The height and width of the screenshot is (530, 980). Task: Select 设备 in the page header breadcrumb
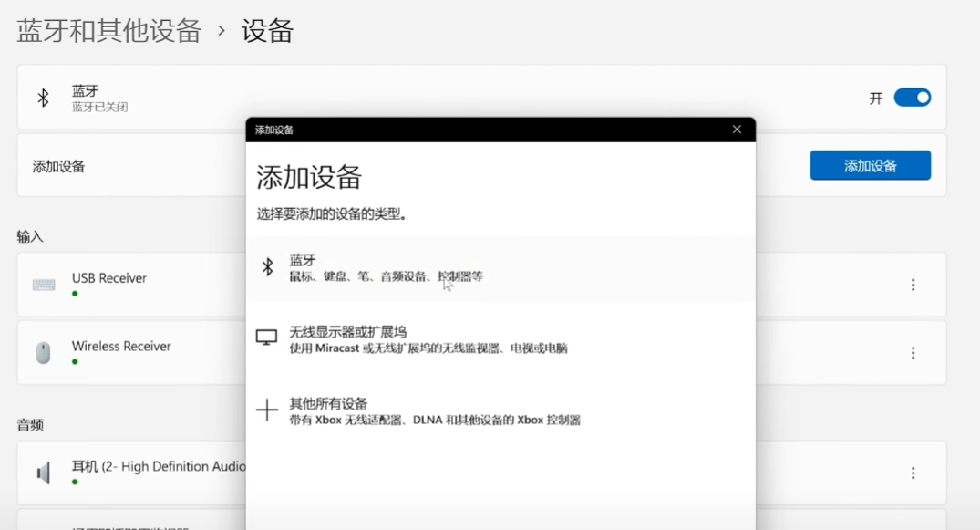264,31
